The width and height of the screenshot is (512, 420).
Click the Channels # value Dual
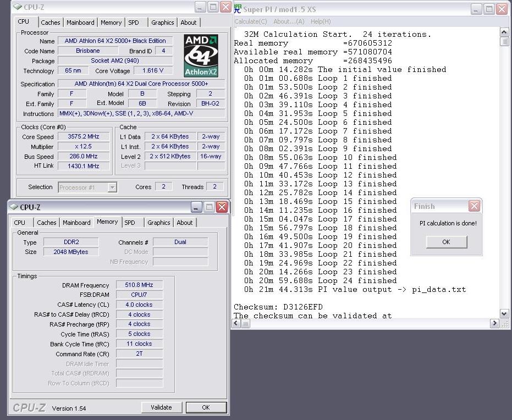(180, 242)
